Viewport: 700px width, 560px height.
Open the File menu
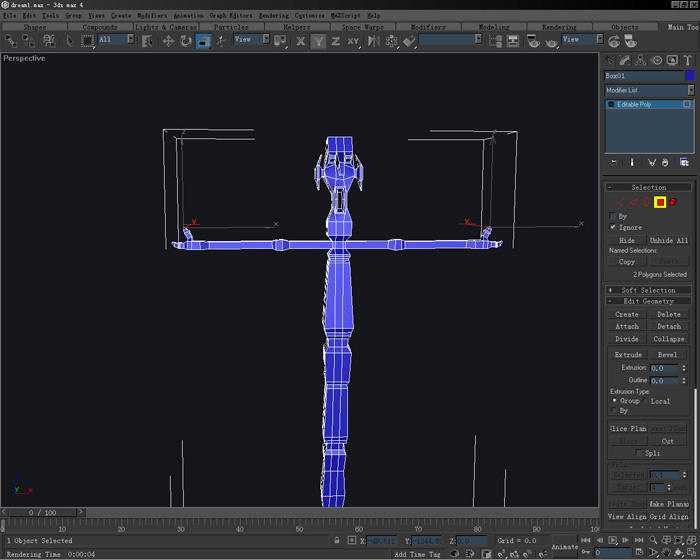click(x=9, y=16)
